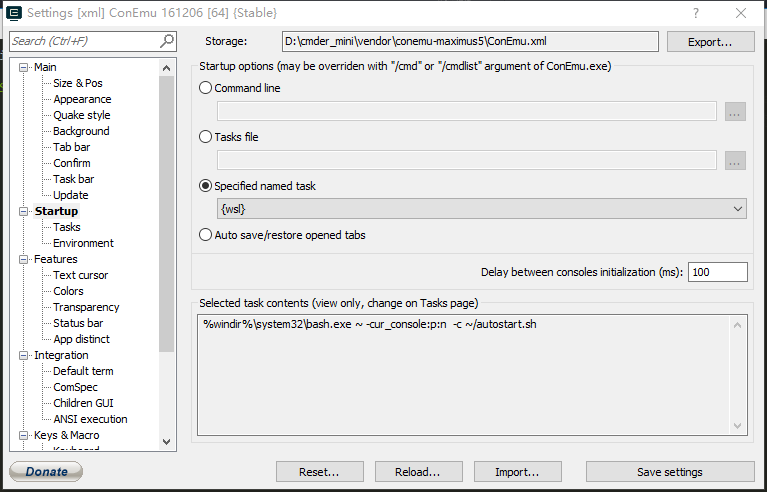Go to Quake style settings
Image resolution: width=767 pixels, height=492 pixels.
pyautogui.click(x=82, y=115)
